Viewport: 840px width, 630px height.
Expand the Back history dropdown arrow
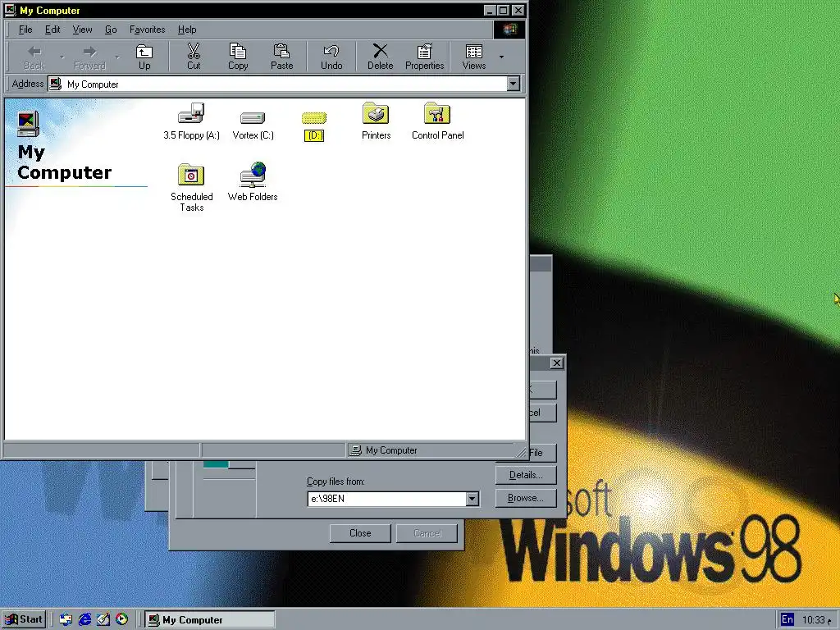point(62,57)
